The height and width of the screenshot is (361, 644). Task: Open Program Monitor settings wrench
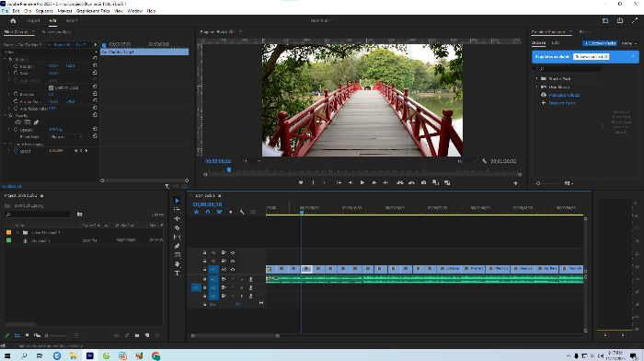[484, 161]
